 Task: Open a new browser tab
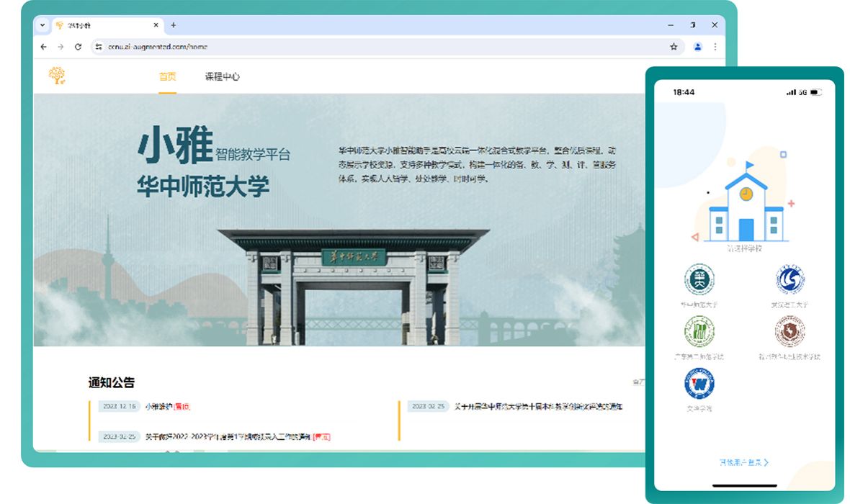click(173, 25)
